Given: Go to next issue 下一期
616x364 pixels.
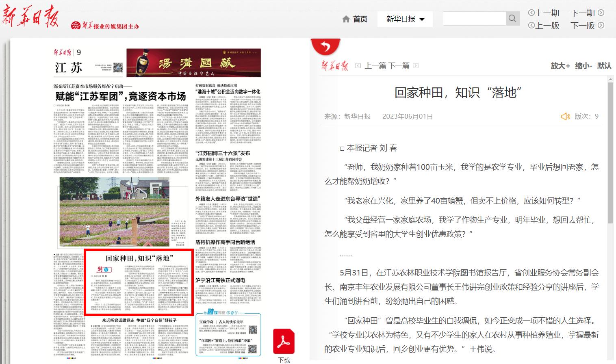Looking at the screenshot, I should coord(587,13).
